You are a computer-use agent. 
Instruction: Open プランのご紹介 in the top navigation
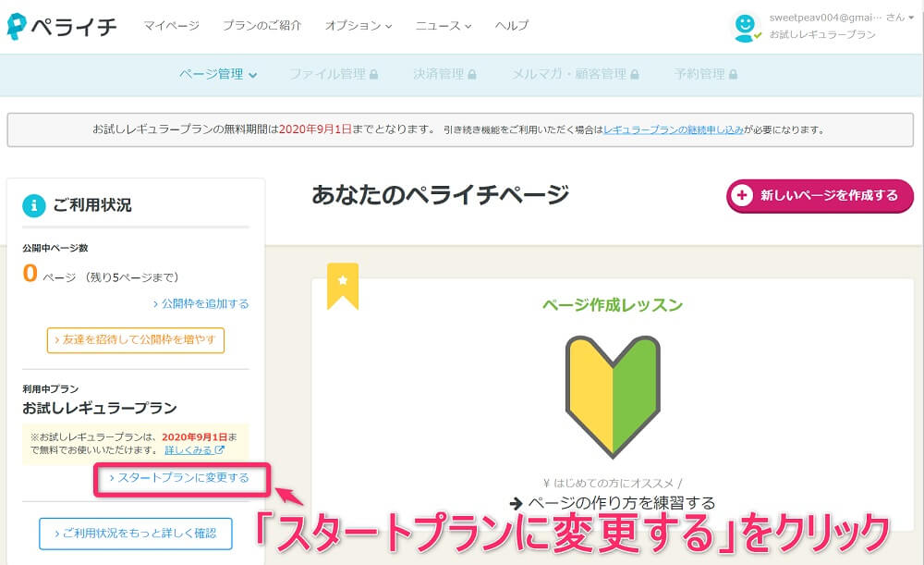pyautogui.click(x=261, y=25)
